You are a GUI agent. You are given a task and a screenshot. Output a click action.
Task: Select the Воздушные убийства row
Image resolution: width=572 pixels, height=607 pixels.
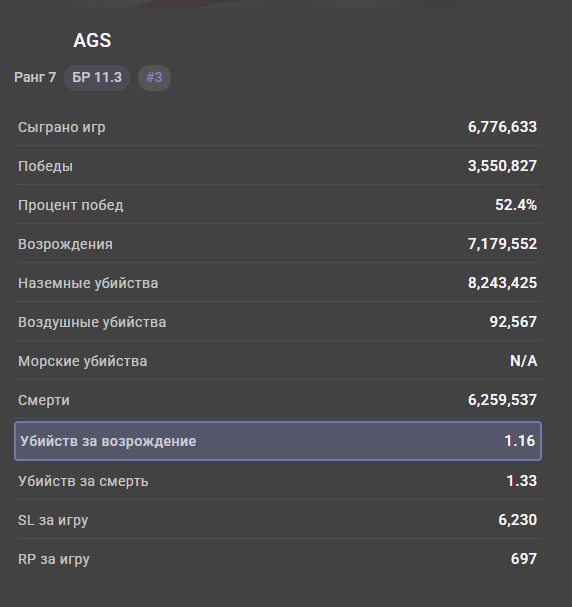pos(278,322)
